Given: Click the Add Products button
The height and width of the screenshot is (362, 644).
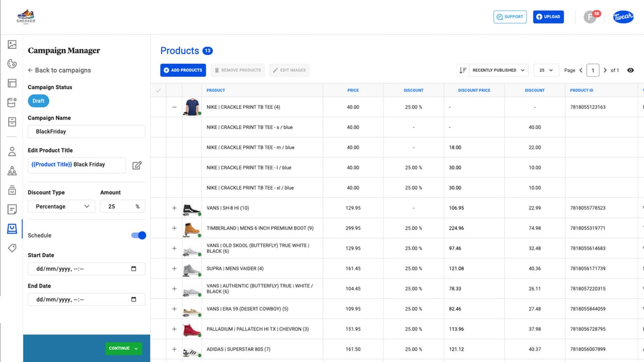Looking at the screenshot, I should [x=184, y=70].
